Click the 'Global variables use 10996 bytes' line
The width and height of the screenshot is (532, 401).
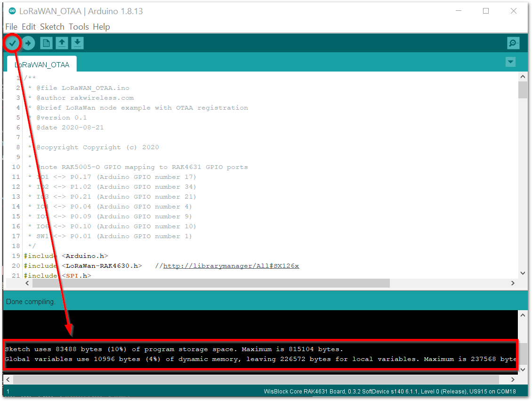pyautogui.click(x=260, y=359)
